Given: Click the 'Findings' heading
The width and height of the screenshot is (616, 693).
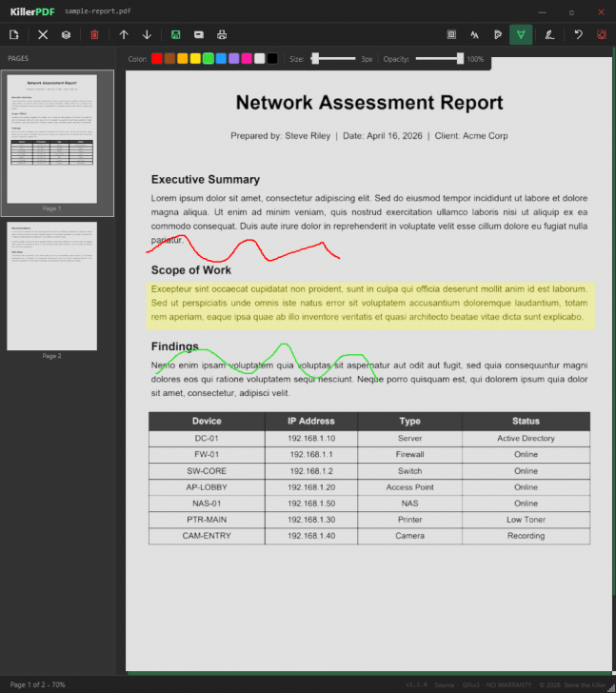Looking at the screenshot, I should tap(175, 346).
